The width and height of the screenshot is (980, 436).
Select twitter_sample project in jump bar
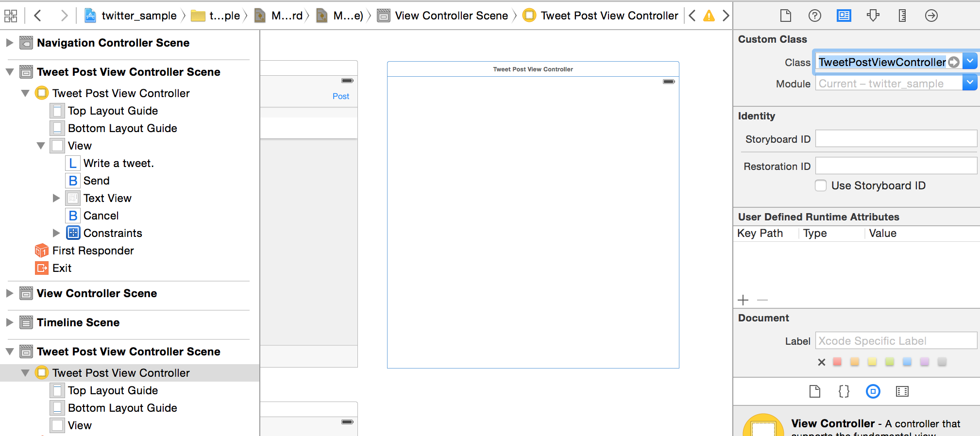pos(131,16)
